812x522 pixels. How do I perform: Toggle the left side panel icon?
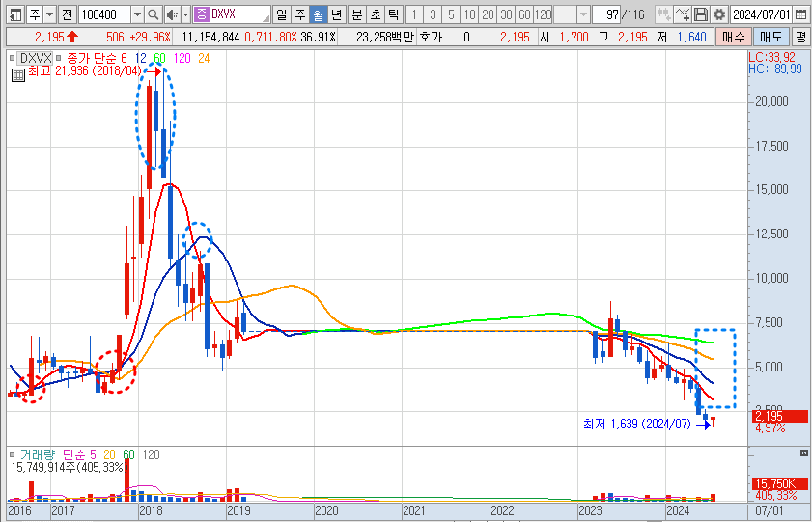click(x=15, y=14)
